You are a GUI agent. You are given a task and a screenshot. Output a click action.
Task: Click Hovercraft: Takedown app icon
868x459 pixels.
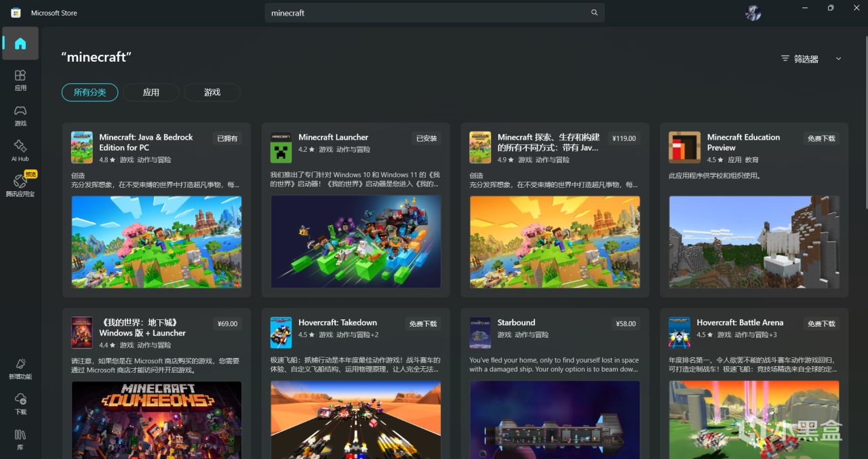click(x=281, y=333)
